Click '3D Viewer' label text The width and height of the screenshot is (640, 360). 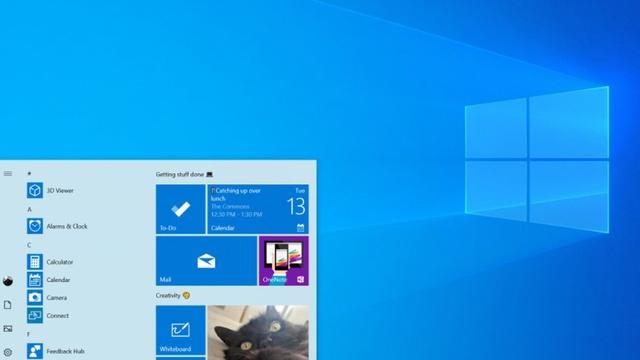(x=60, y=191)
